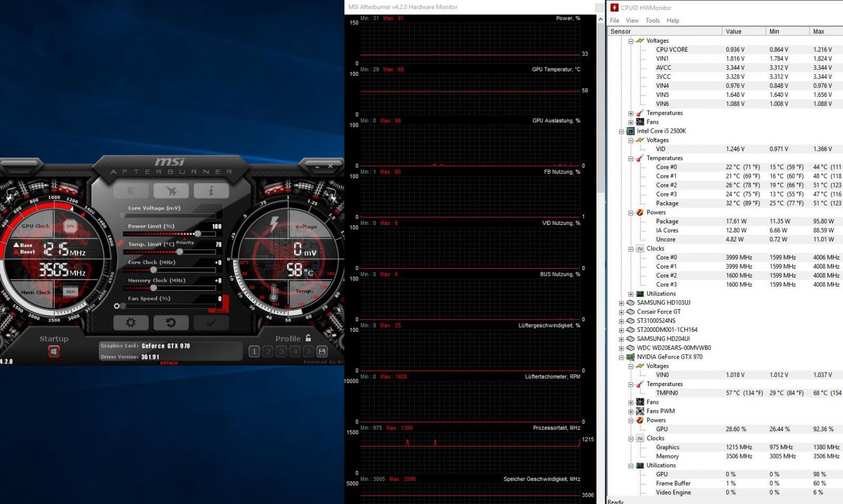Click the Core Clock slider handle
This screenshot has width=843, height=504.
[x=153, y=270]
